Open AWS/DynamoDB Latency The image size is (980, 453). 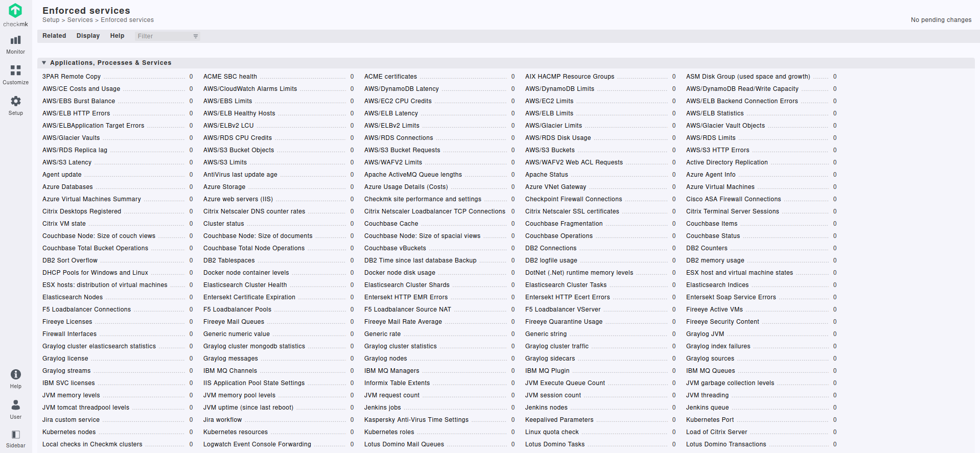402,89
